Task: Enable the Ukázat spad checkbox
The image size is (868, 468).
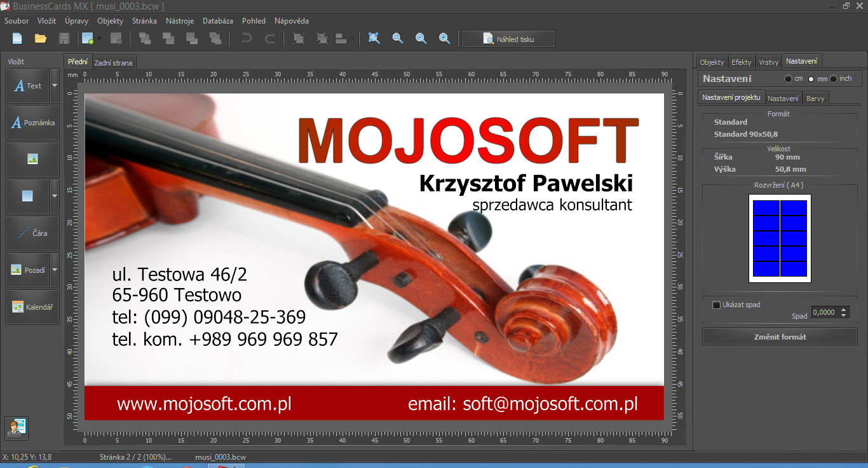Action: (x=717, y=305)
